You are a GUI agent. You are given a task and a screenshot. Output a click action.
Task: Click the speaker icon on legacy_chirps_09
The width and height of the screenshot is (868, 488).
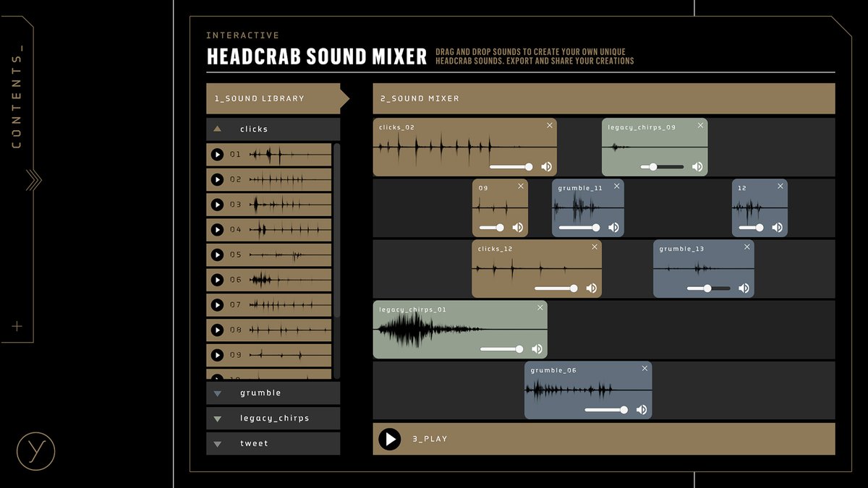pyautogui.click(x=697, y=166)
